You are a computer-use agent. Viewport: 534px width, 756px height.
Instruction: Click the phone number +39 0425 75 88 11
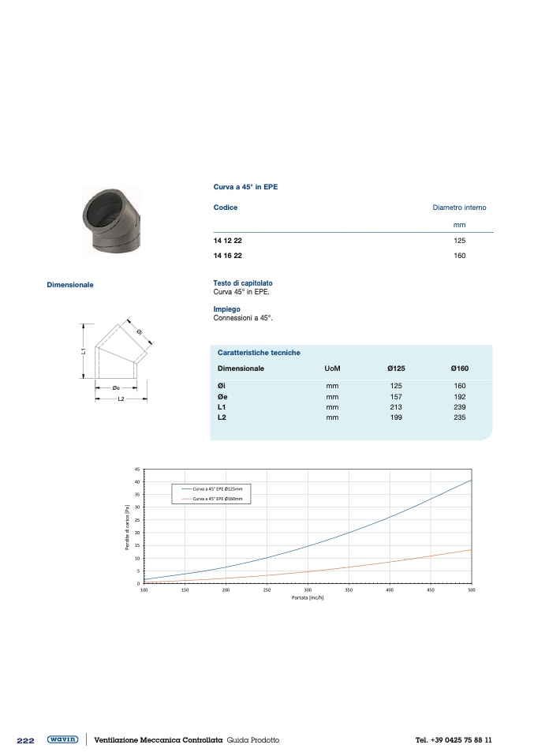coord(453,740)
